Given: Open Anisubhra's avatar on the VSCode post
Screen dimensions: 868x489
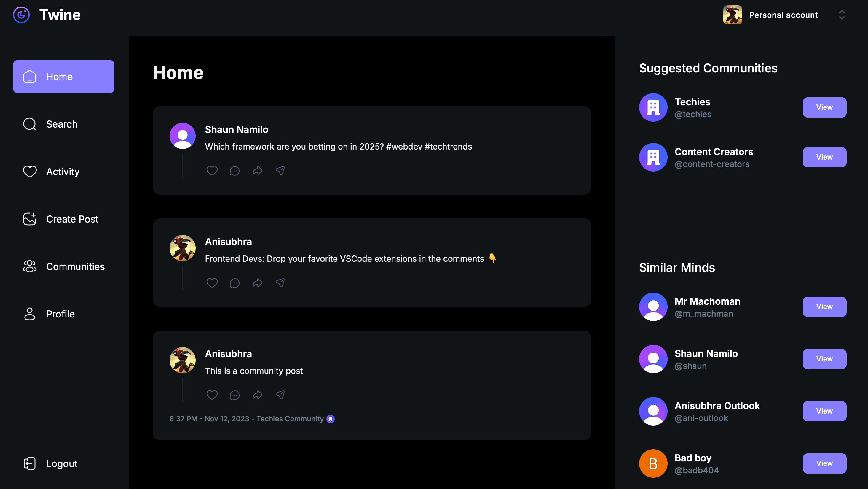Looking at the screenshot, I should (182, 248).
